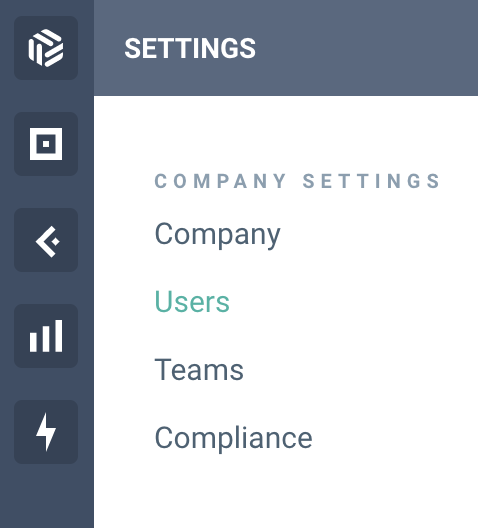The width and height of the screenshot is (478, 528).
Task: Open the bar chart analytics icon
Action: tap(46, 336)
